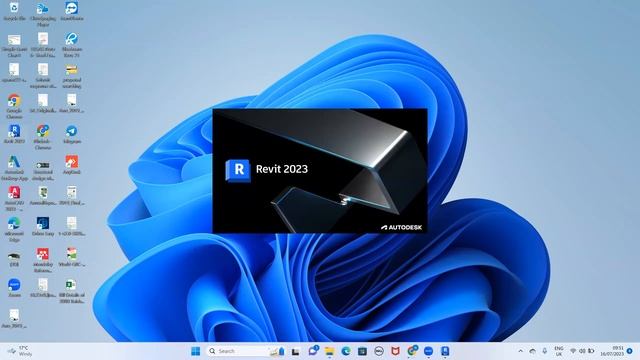Select the Simple Gantt Chart file
640x360 pixels.
[14, 45]
